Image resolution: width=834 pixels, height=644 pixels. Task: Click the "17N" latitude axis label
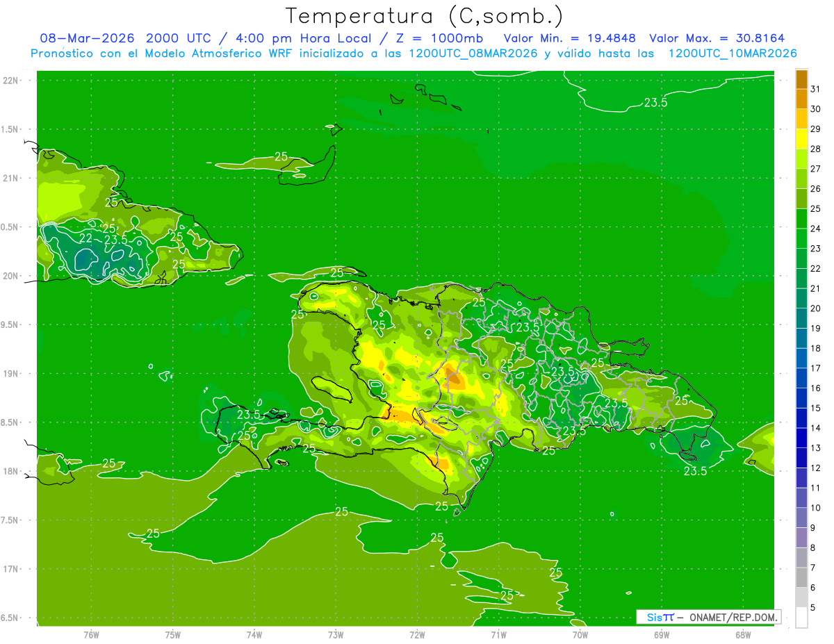11,570
